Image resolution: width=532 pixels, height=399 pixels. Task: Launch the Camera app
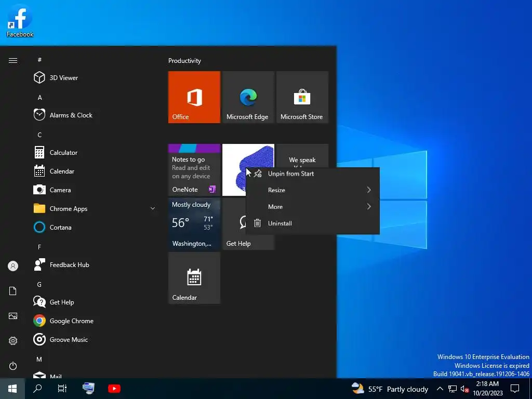pyautogui.click(x=60, y=190)
